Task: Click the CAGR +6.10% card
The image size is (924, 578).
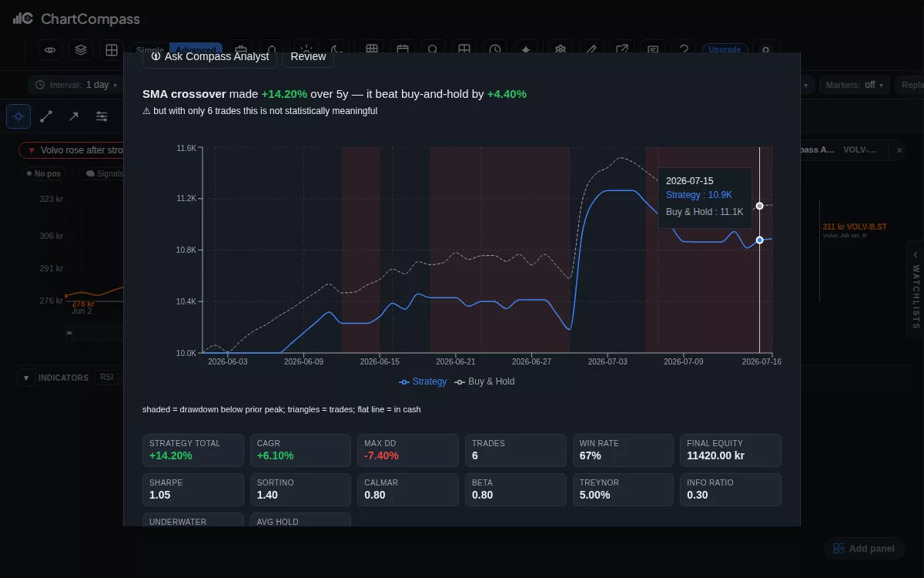Action: click(300, 450)
